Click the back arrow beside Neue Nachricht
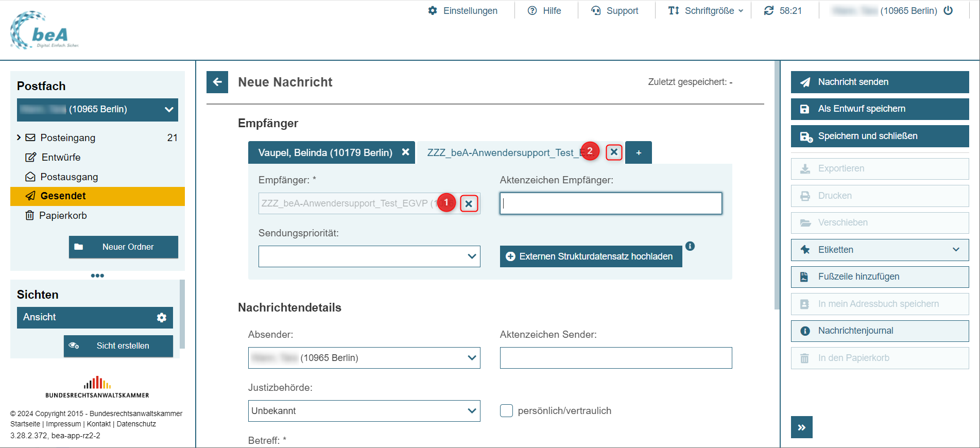 tap(217, 82)
